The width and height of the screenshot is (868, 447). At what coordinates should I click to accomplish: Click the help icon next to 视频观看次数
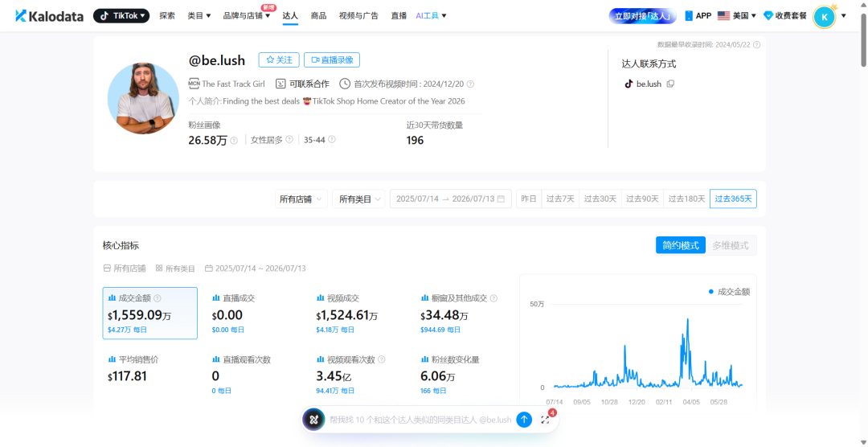coord(382,359)
